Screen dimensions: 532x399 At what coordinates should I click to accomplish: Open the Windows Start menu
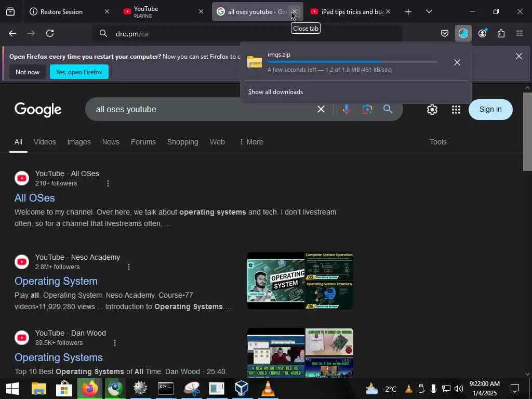coord(12,389)
